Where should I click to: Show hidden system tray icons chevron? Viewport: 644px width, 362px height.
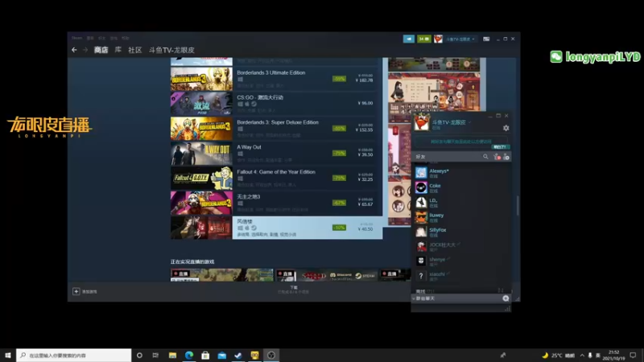(582, 355)
